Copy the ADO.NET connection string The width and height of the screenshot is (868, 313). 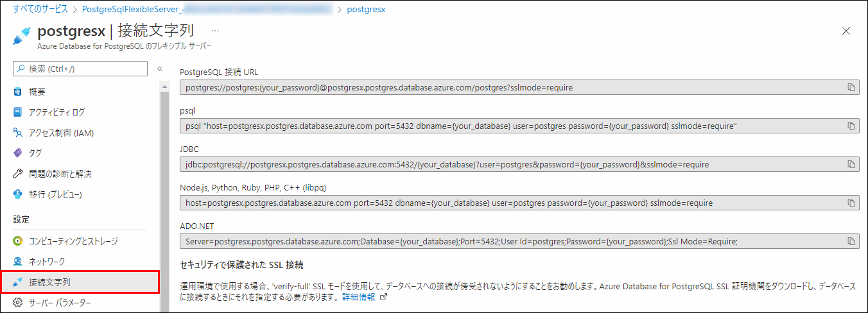[x=851, y=241]
